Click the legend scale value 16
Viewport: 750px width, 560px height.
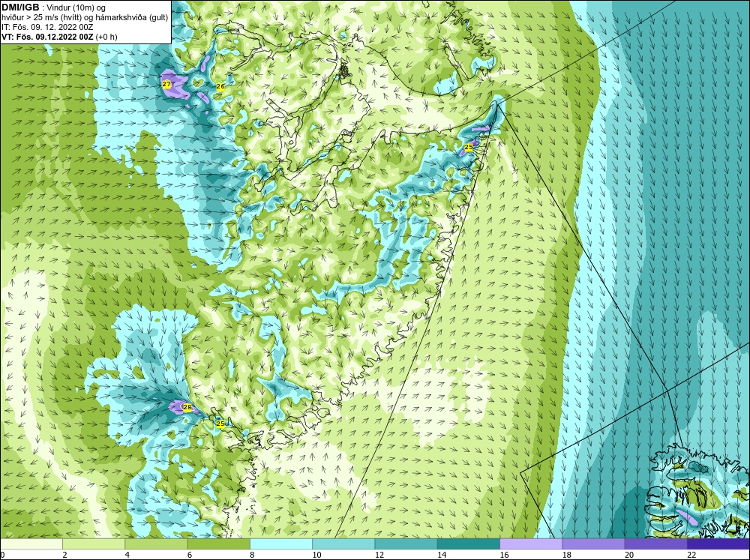point(504,555)
